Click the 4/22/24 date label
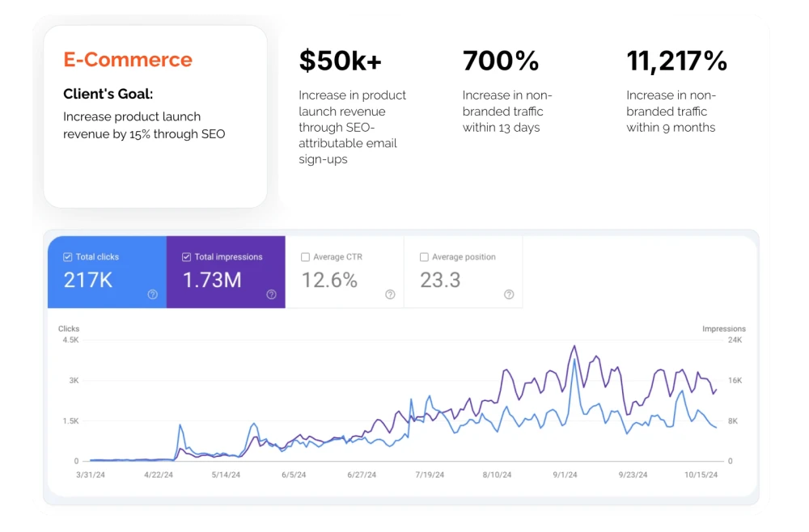 (x=159, y=475)
